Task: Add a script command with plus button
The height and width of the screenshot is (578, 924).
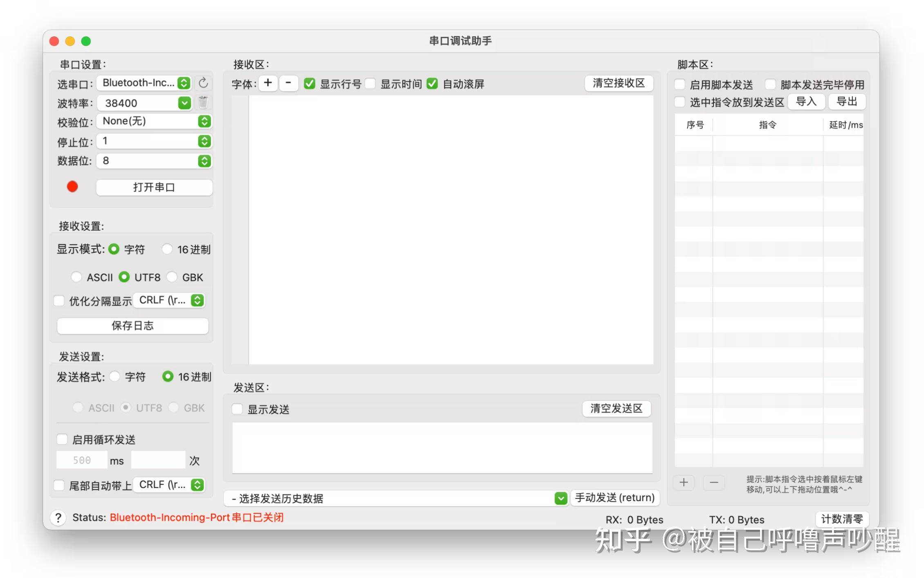Action: tap(684, 483)
